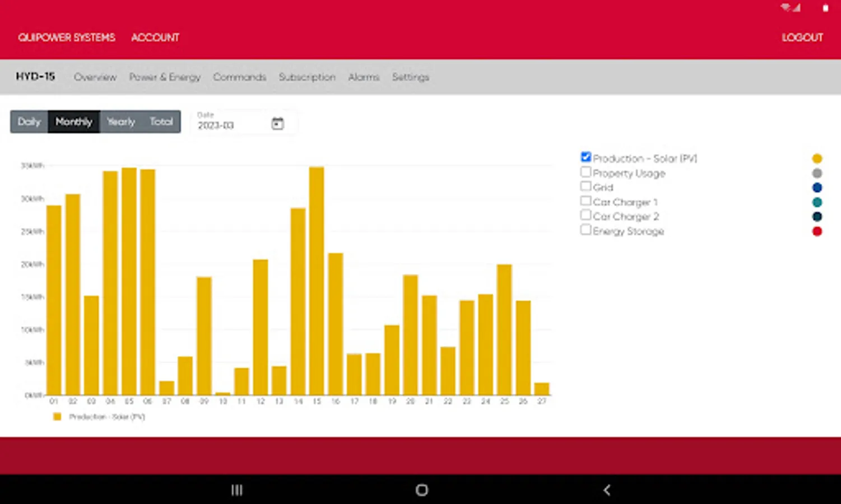Click the QUIPOWER SYSTEMS header link
Image resolution: width=841 pixels, height=504 pixels.
point(67,38)
